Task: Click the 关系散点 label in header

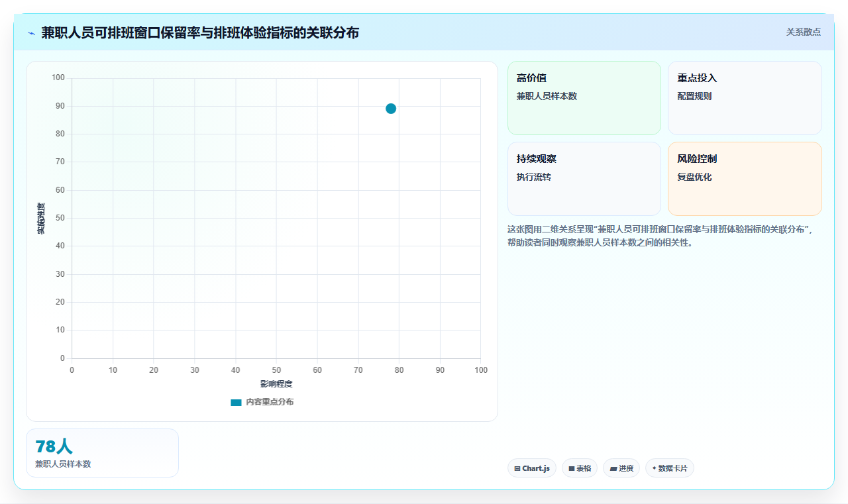Action: pyautogui.click(x=804, y=32)
